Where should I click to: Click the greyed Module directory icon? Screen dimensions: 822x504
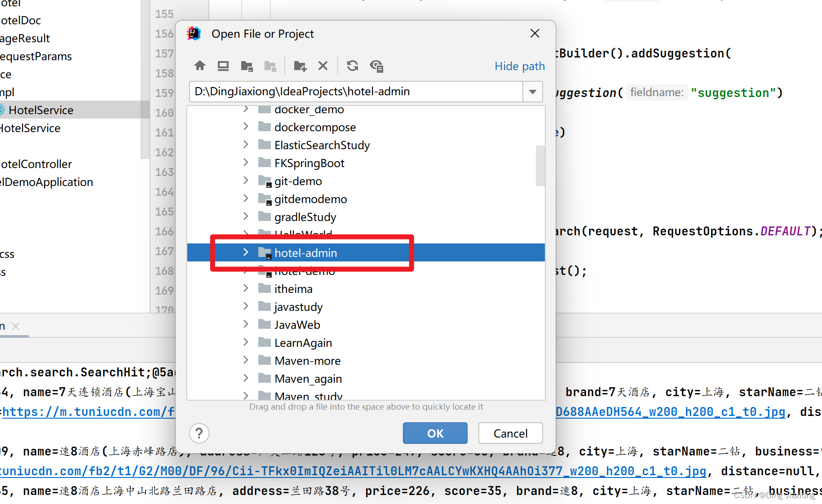tap(270, 66)
